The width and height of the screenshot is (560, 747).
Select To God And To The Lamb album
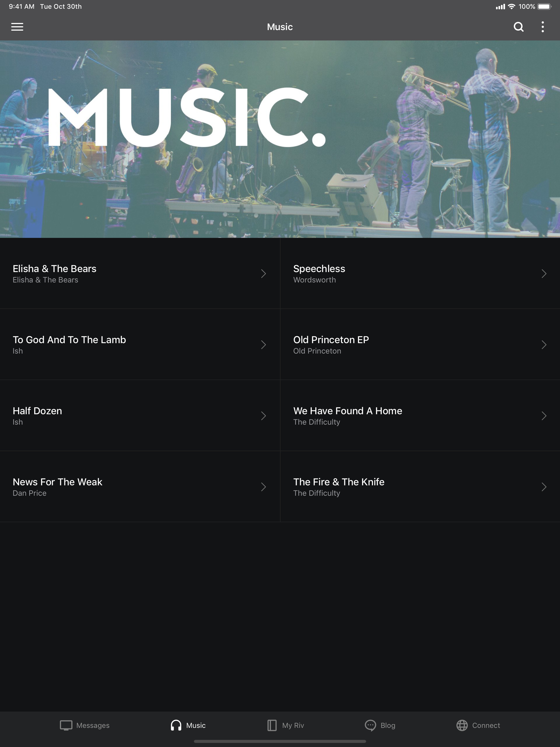[x=69, y=339]
